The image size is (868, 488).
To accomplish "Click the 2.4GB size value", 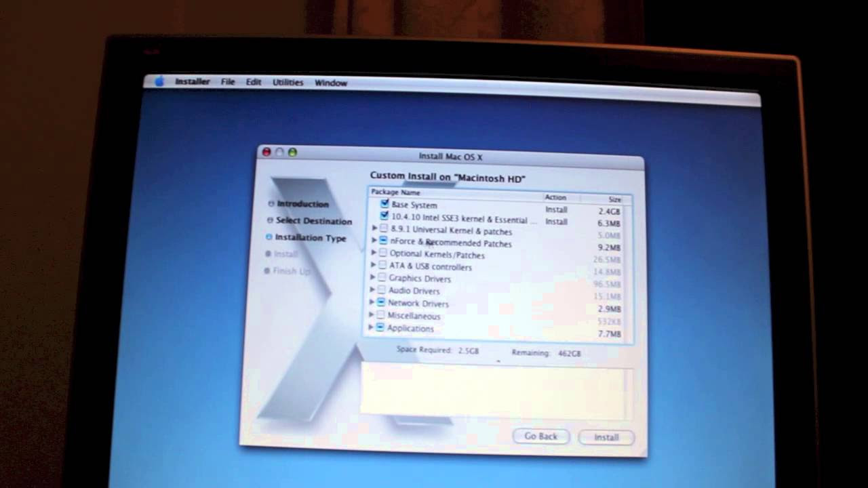I will coord(609,211).
